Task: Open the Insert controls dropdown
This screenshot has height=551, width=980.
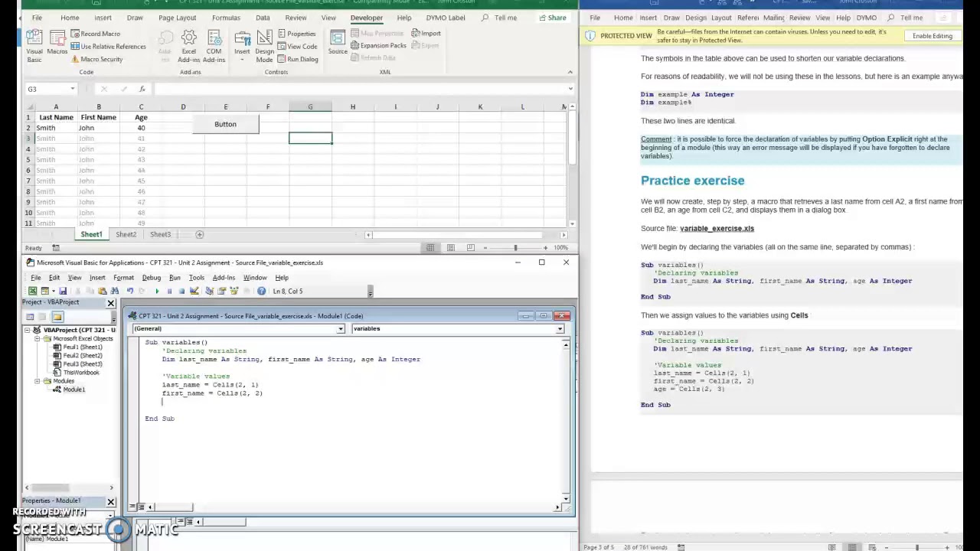Action: (242, 46)
